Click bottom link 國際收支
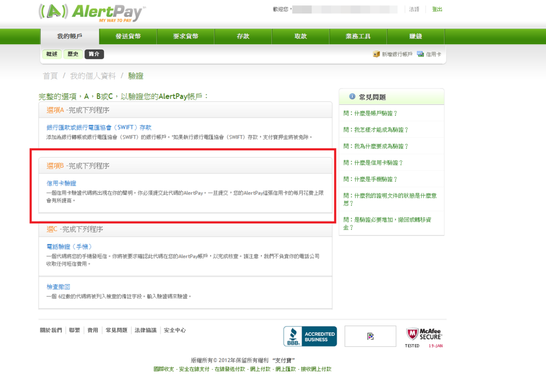 point(164,369)
